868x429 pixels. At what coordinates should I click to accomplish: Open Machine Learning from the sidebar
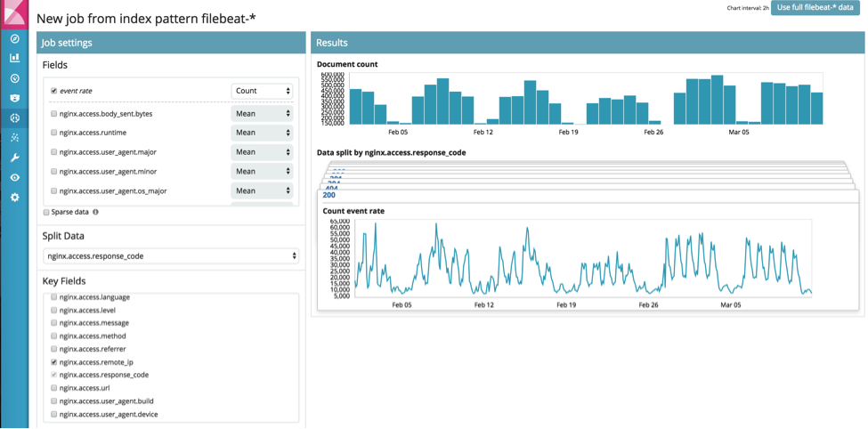(x=15, y=117)
